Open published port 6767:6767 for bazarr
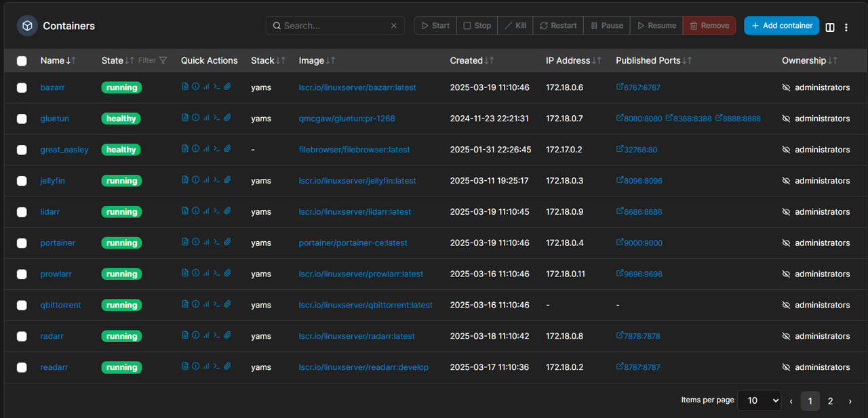 pos(638,87)
